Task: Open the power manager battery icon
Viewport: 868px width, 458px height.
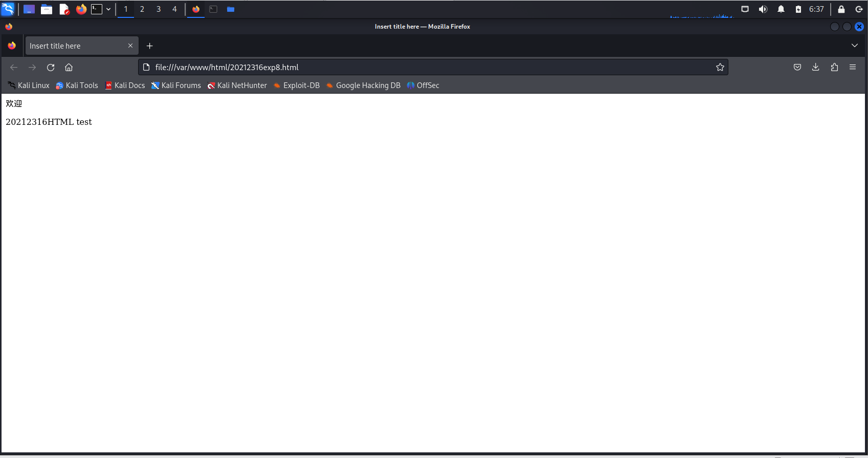Action: click(798, 9)
